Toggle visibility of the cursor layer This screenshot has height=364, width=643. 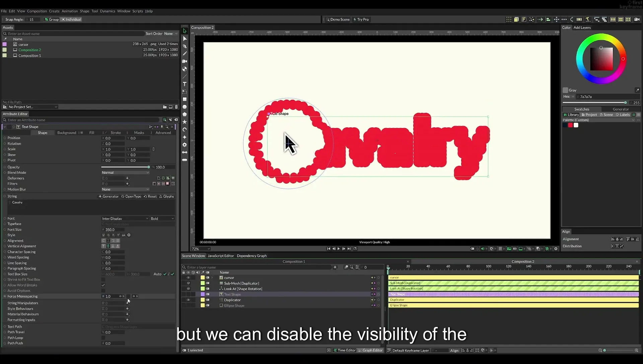188,278
